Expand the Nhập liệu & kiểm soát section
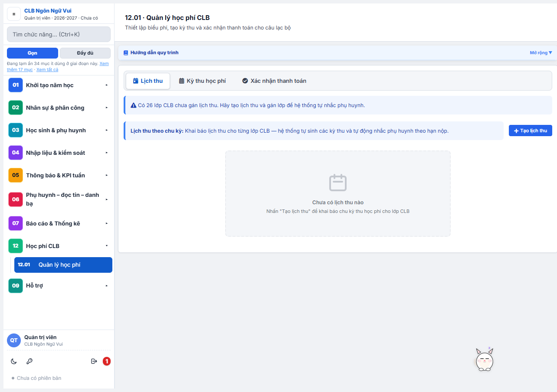Image resolution: width=557 pixels, height=392 pixels. [58, 153]
